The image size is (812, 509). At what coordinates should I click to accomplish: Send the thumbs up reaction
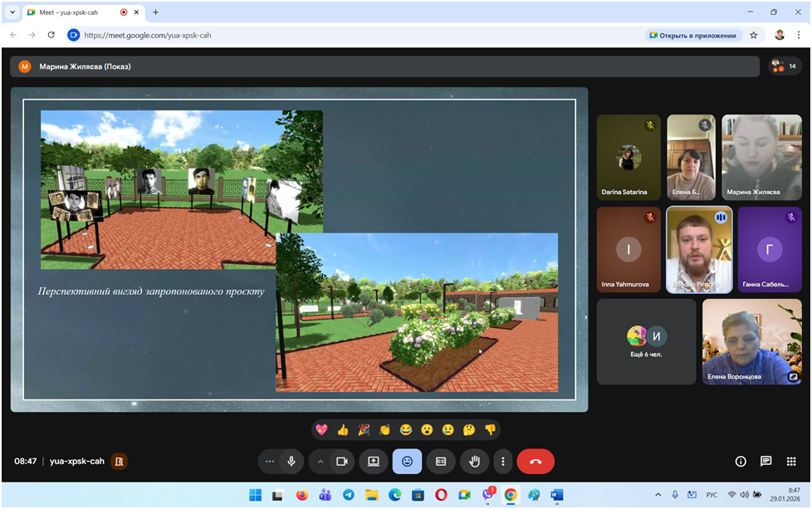tap(343, 429)
